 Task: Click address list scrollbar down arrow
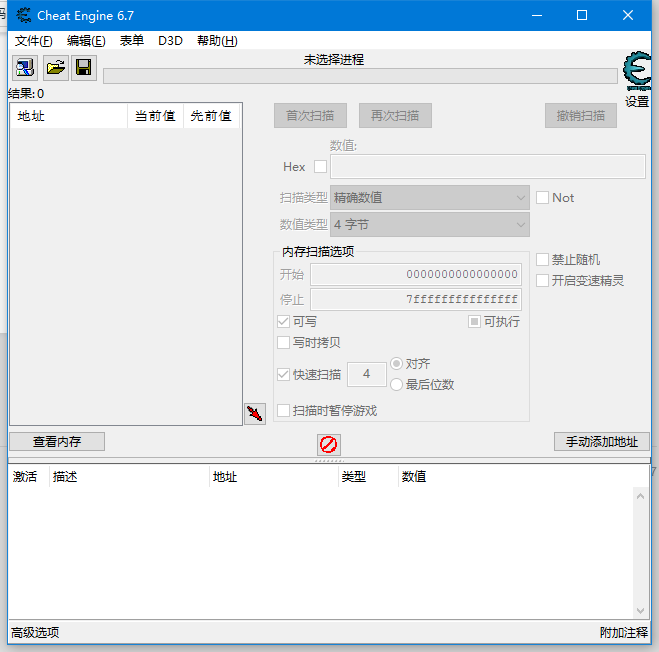[641, 610]
